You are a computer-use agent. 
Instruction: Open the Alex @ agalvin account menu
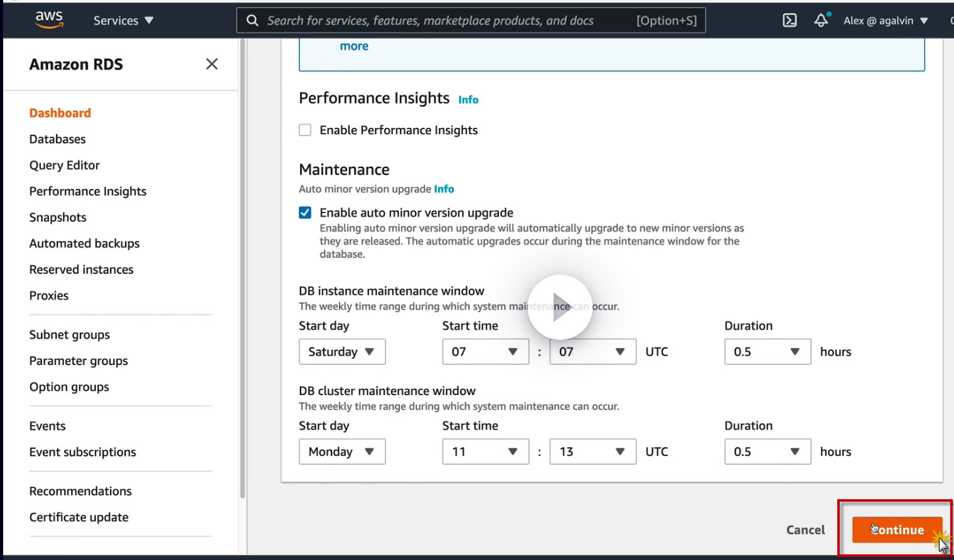click(885, 21)
